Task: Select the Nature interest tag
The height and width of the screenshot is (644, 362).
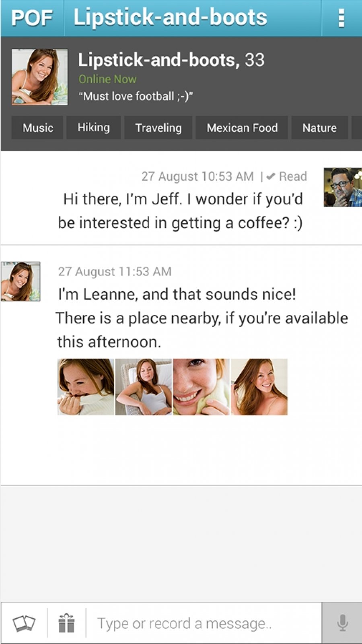Action: tap(319, 128)
